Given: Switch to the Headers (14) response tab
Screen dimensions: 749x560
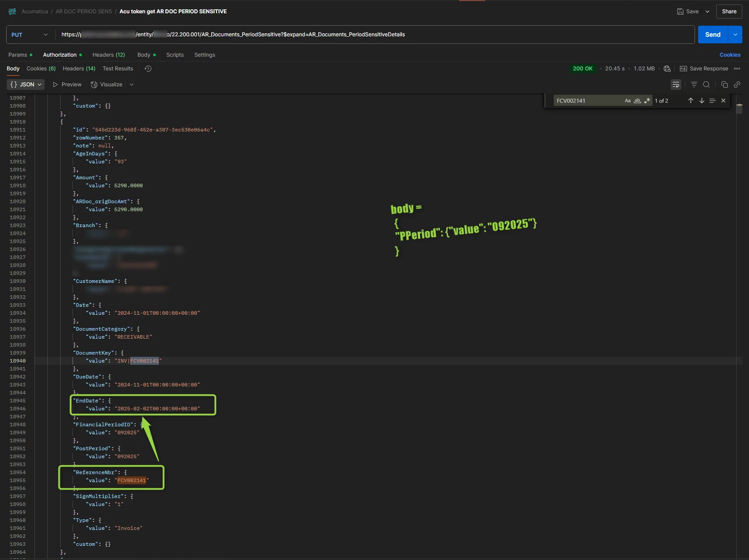Looking at the screenshot, I should tap(79, 69).
